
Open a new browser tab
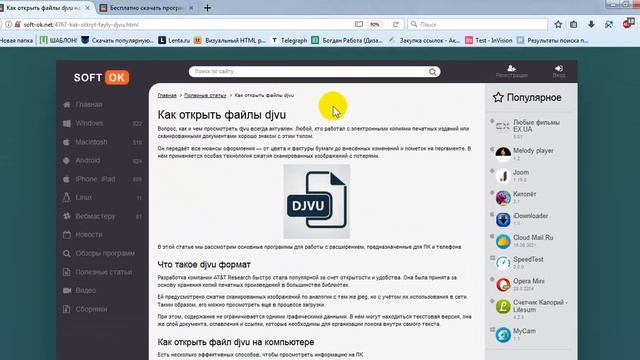pyautogui.click(x=207, y=8)
